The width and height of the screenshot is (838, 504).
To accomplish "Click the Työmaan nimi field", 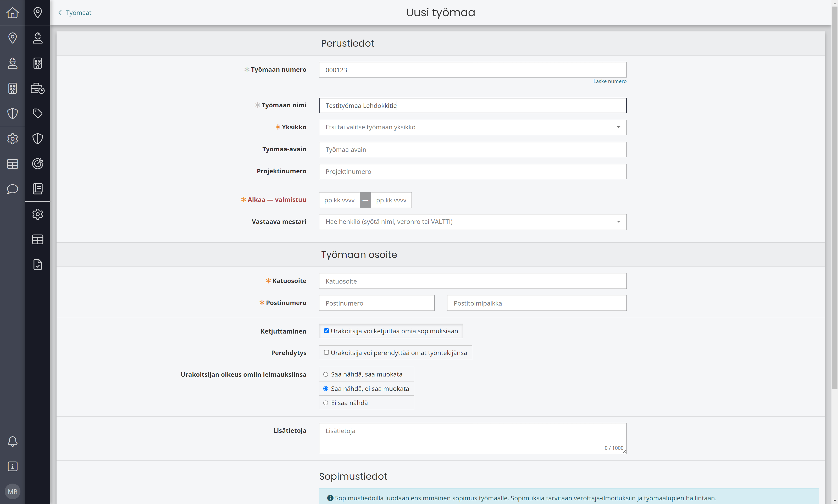I will tap(473, 105).
